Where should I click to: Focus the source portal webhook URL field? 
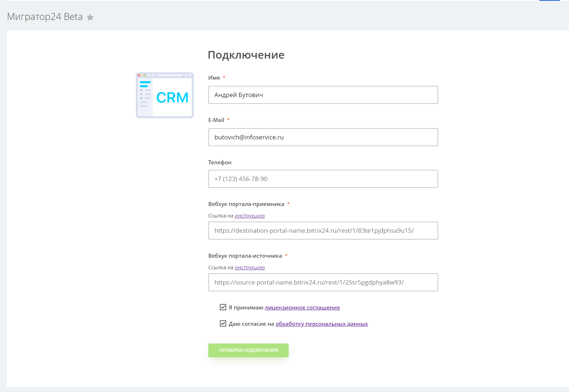tap(323, 282)
